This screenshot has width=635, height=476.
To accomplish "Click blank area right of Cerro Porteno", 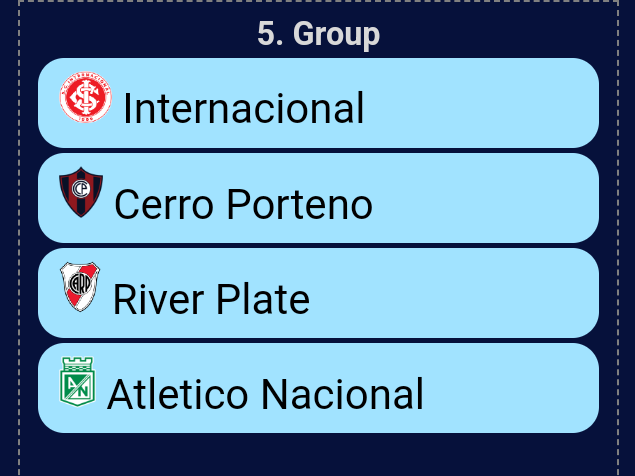I will coord(482,198).
